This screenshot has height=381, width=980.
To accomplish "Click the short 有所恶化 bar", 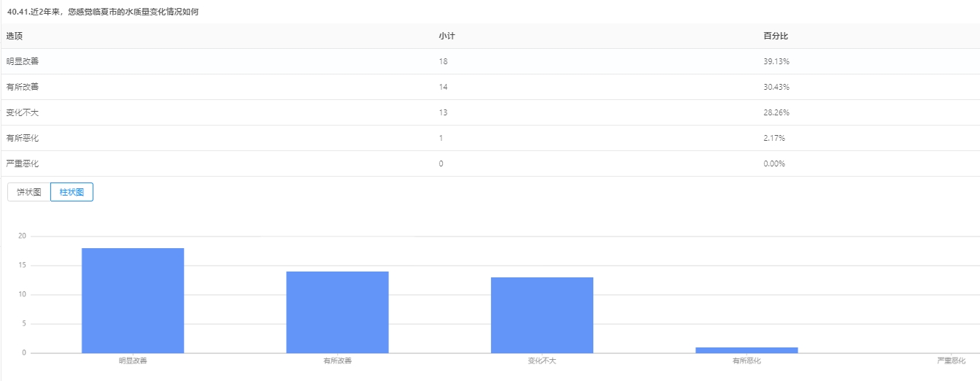I will tap(746, 350).
